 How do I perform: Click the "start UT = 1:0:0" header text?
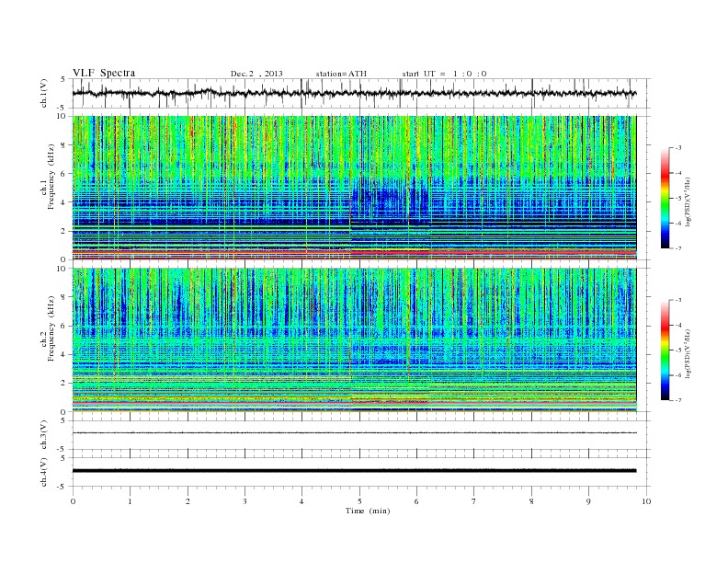click(x=444, y=74)
